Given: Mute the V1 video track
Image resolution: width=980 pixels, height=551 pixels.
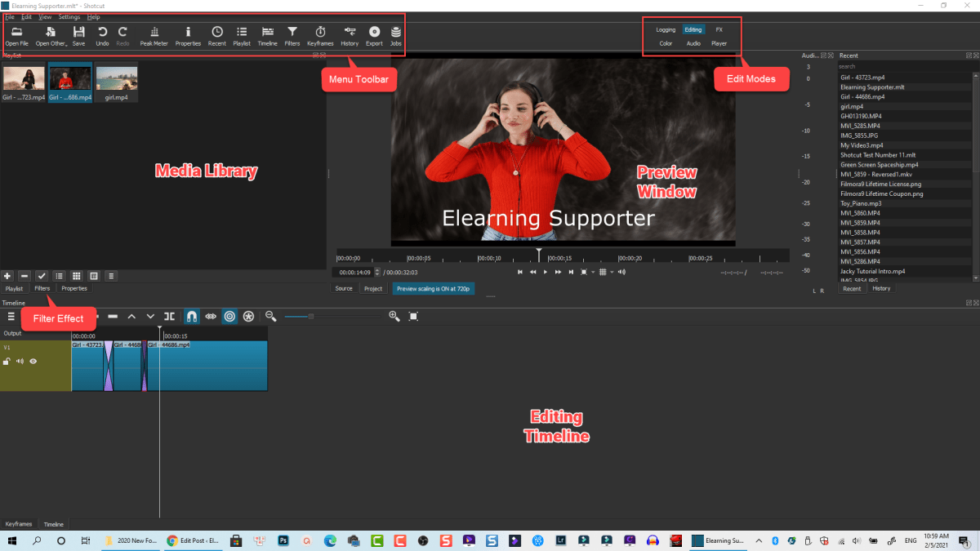Looking at the screenshot, I should [x=20, y=360].
